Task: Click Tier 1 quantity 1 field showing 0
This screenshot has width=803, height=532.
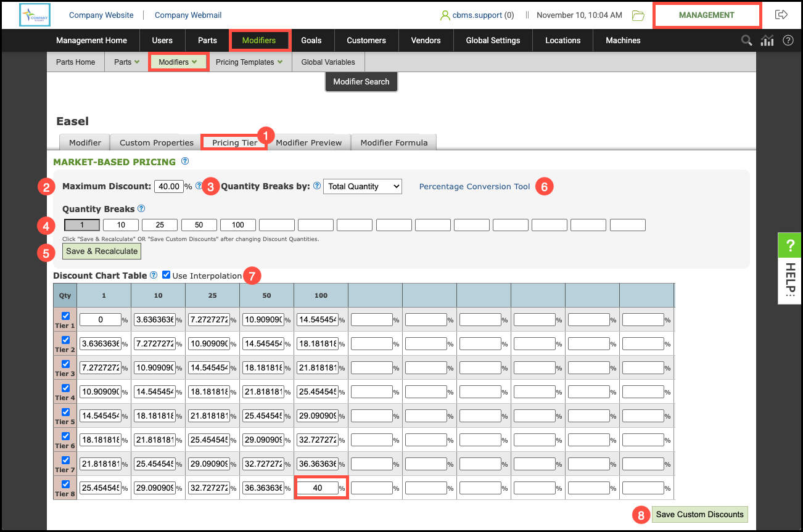Action: click(100, 320)
